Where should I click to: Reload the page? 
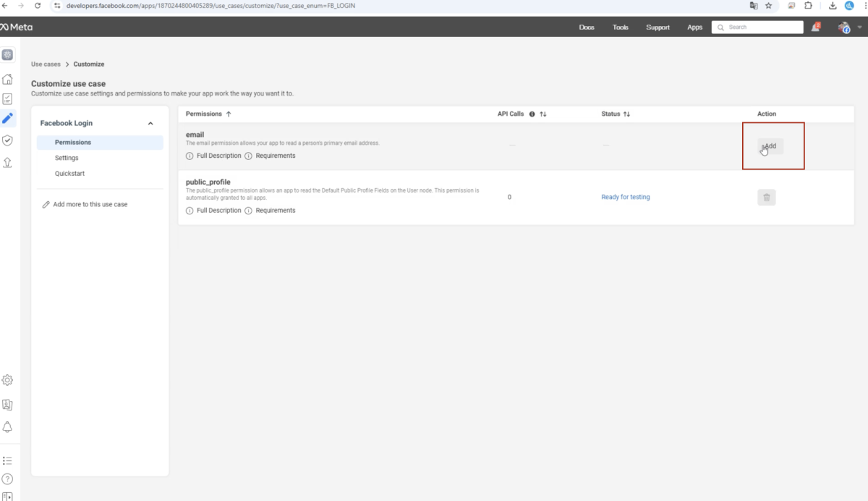coord(38,5)
